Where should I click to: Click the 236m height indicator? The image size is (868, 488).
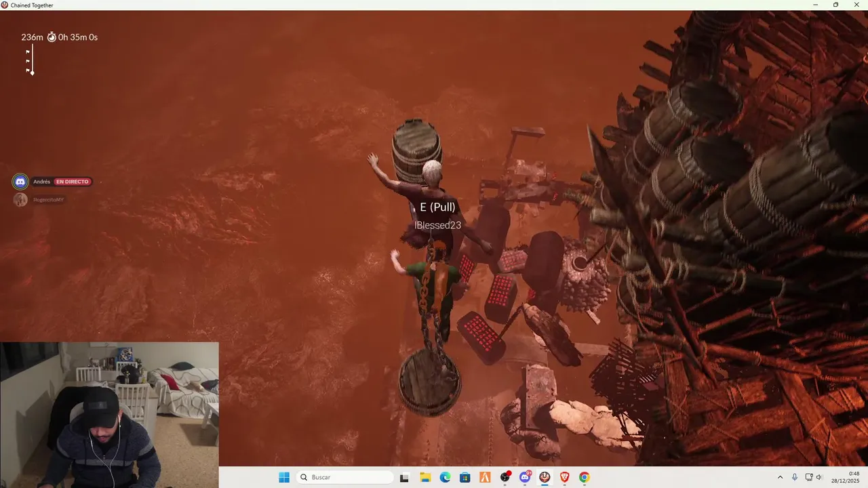[32, 37]
